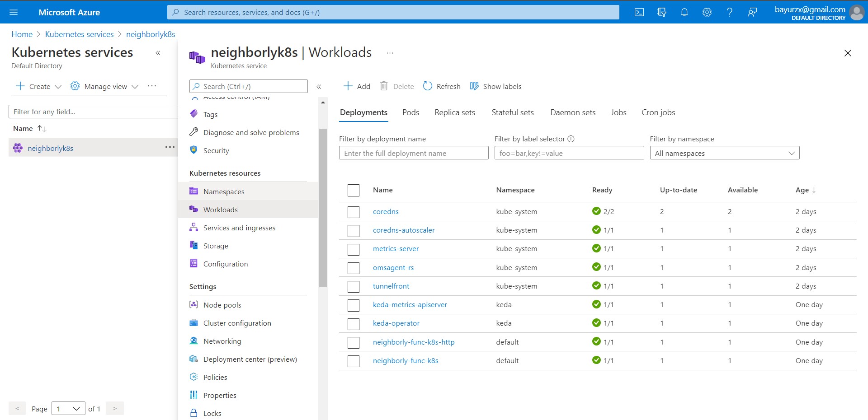The image size is (868, 420).
Task: Click the Add plus icon
Action: tap(348, 86)
